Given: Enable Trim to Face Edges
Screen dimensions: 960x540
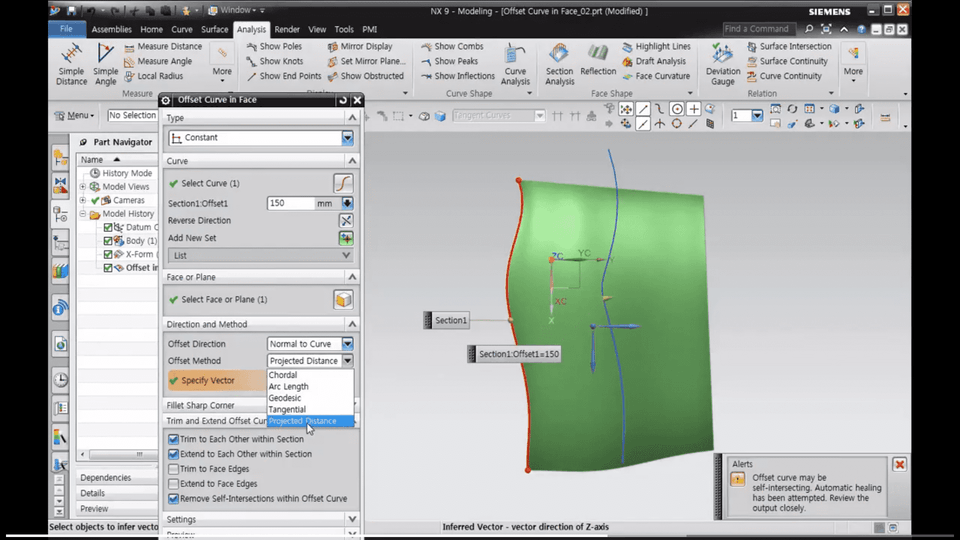Looking at the screenshot, I should [x=173, y=469].
